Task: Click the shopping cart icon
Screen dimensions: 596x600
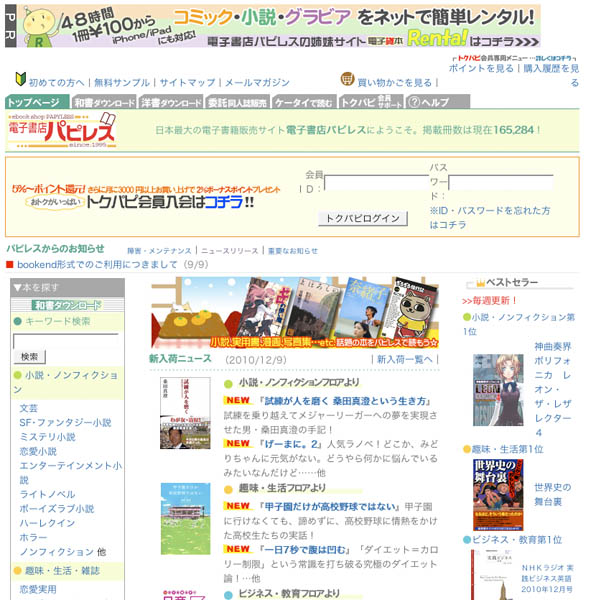Action: point(347,79)
